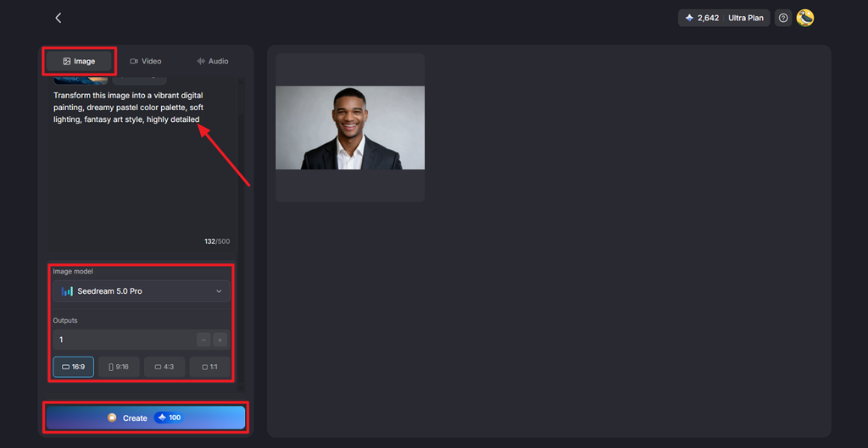Go back using the left arrow
The image size is (868, 448).
(58, 18)
